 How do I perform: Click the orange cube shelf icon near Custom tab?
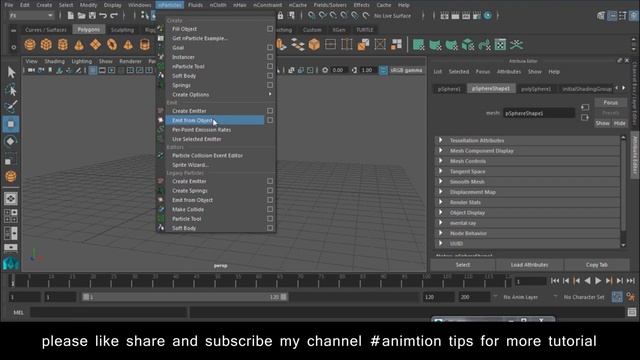[x=314, y=44]
